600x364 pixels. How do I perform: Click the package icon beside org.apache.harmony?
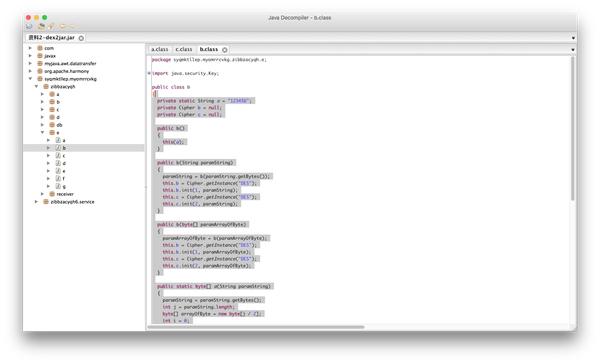coord(40,71)
